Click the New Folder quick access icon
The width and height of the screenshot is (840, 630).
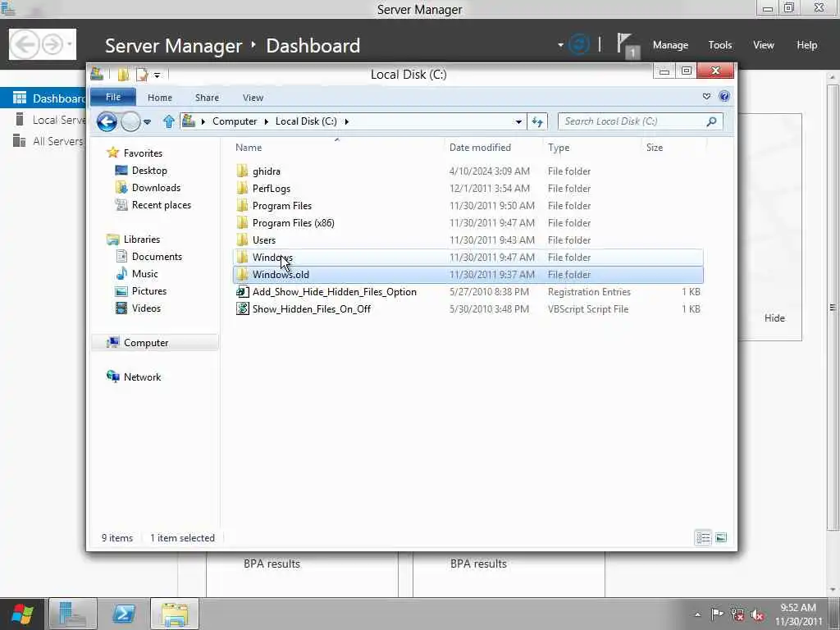(x=124, y=75)
